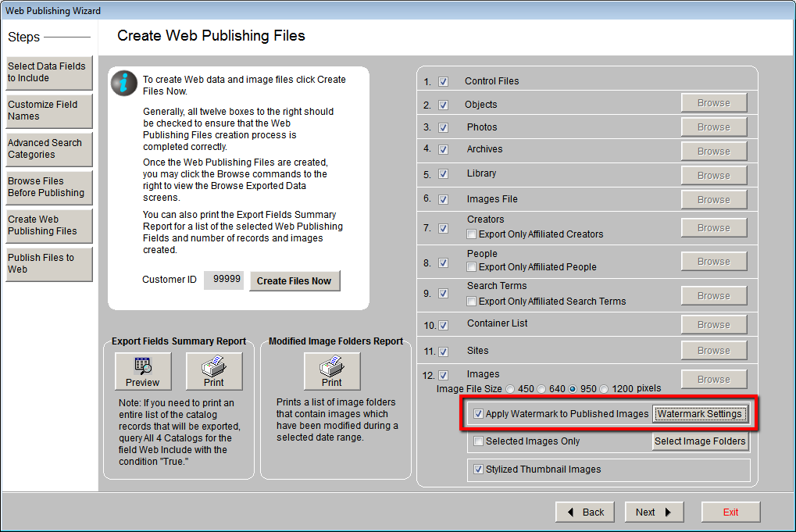Toggle the Control Files checkbox

tap(443, 81)
